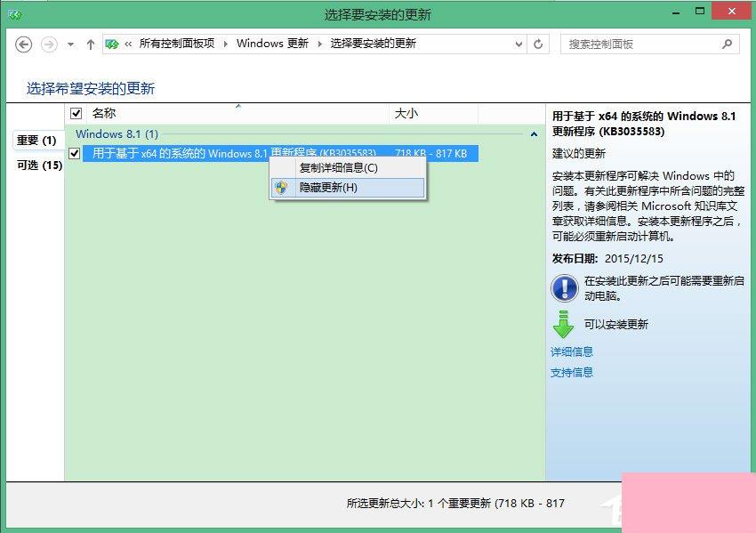The image size is (756, 533).
Task: Click the Forward navigation arrow
Action: pyautogui.click(x=49, y=44)
